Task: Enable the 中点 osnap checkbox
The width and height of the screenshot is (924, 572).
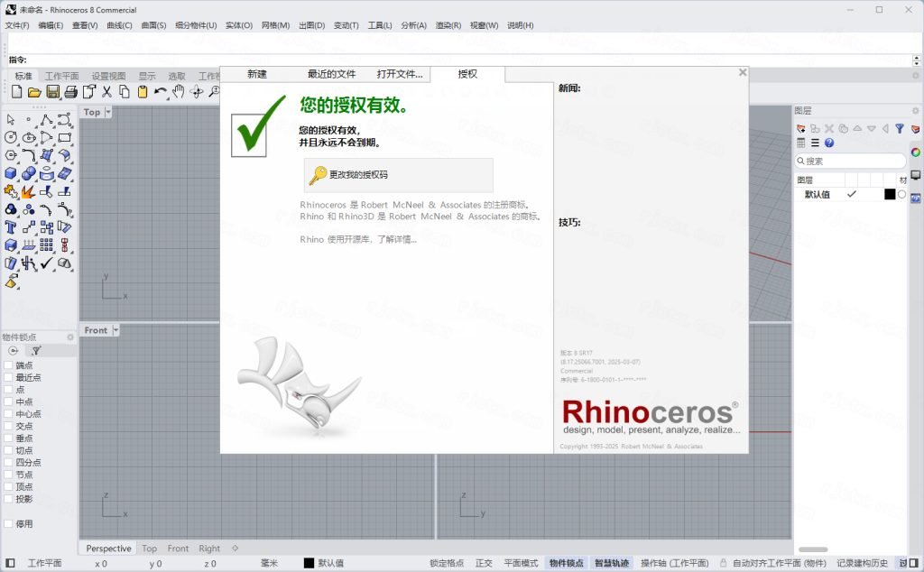Action: click(8, 401)
